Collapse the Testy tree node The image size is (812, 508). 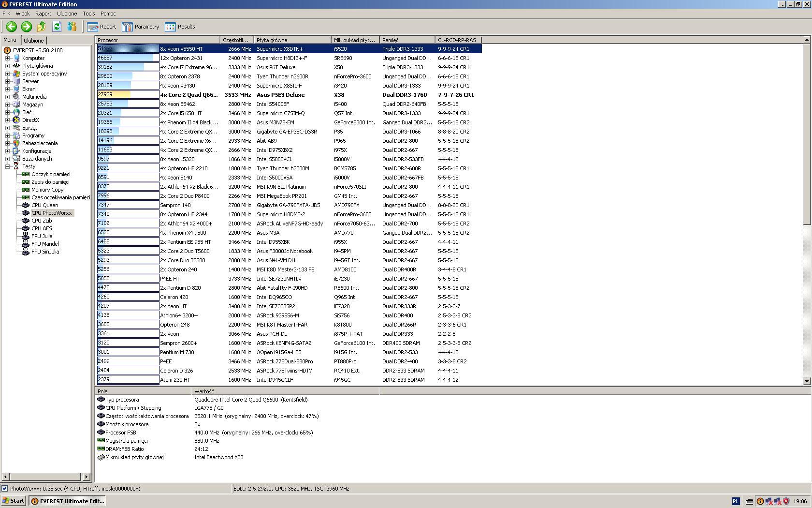pyautogui.click(x=8, y=166)
